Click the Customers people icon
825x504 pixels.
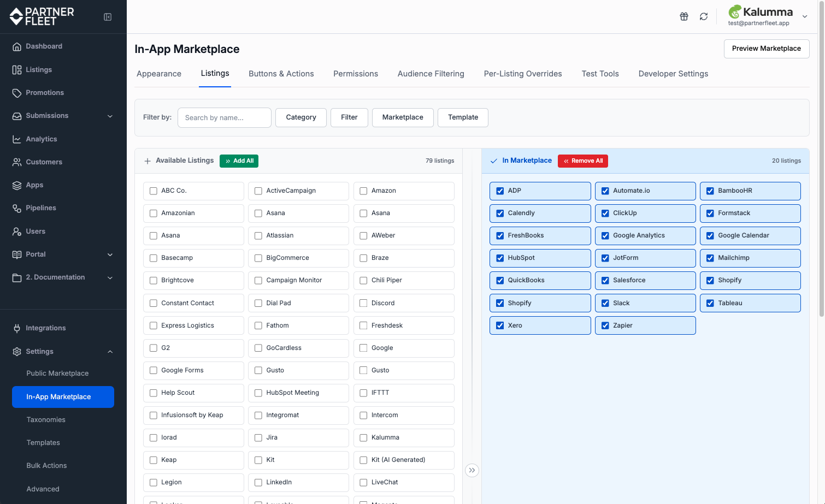[17, 162]
